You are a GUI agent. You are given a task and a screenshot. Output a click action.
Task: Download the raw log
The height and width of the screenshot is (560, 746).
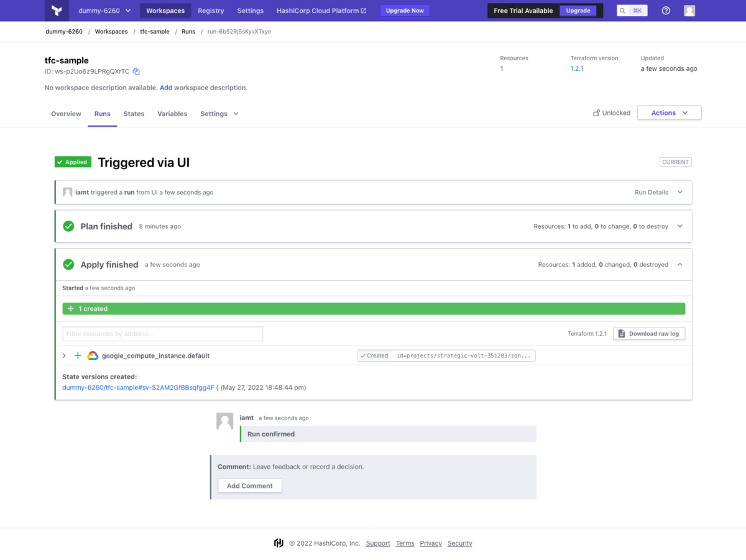(x=649, y=334)
